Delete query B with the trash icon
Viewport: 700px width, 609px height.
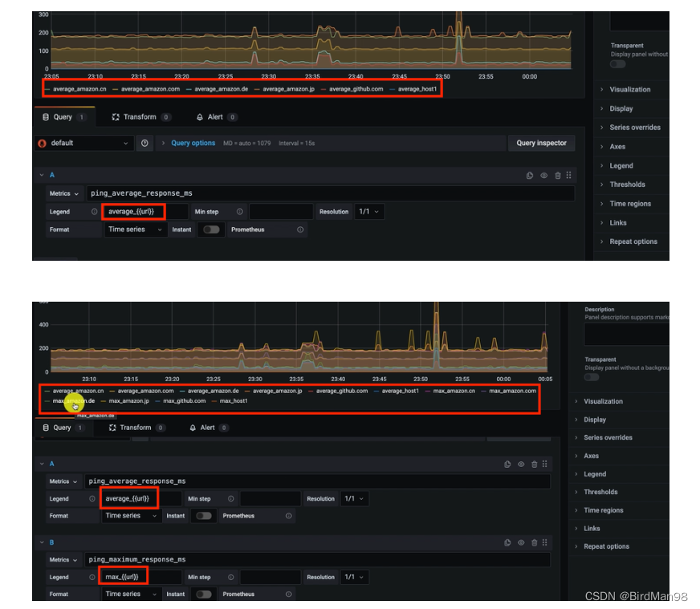point(533,542)
